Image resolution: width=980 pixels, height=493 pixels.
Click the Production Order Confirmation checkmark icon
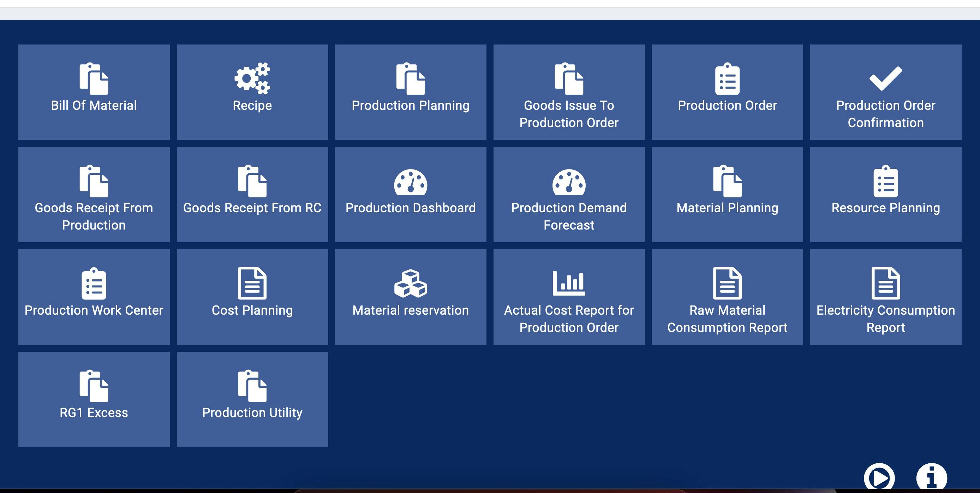(x=885, y=78)
